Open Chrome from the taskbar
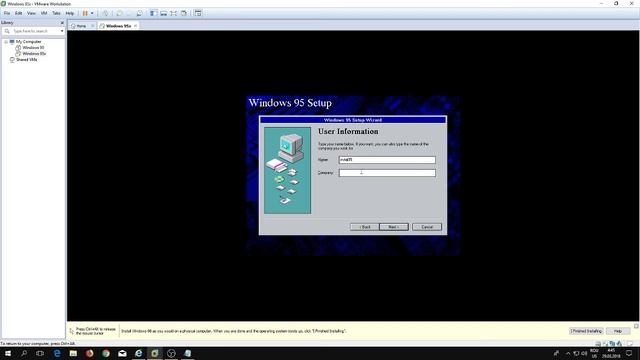The width and height of the screenshot is (640, 360). tap(106, 353)
